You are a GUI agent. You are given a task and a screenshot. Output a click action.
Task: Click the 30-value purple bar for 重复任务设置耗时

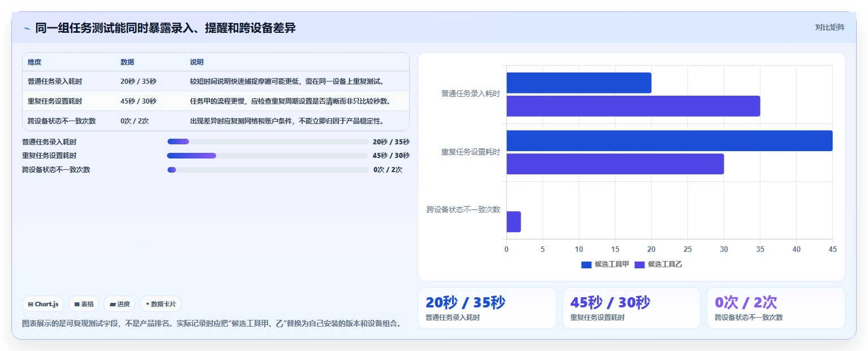pos(615,164)
